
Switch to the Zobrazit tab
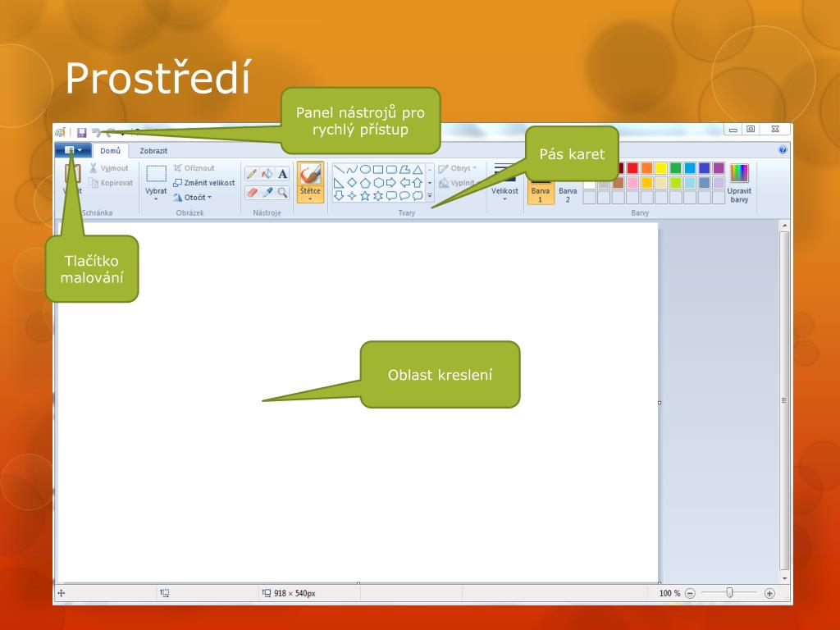[153, 151]
